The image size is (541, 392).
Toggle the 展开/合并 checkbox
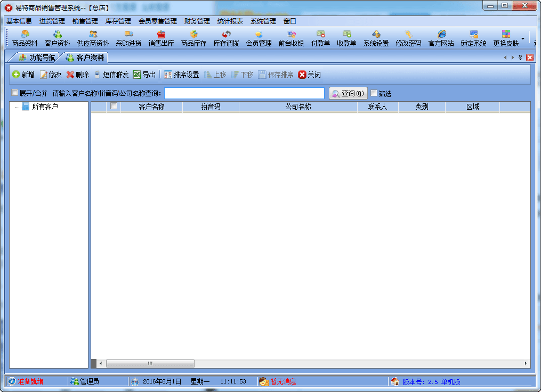click(x=14, y=93)
